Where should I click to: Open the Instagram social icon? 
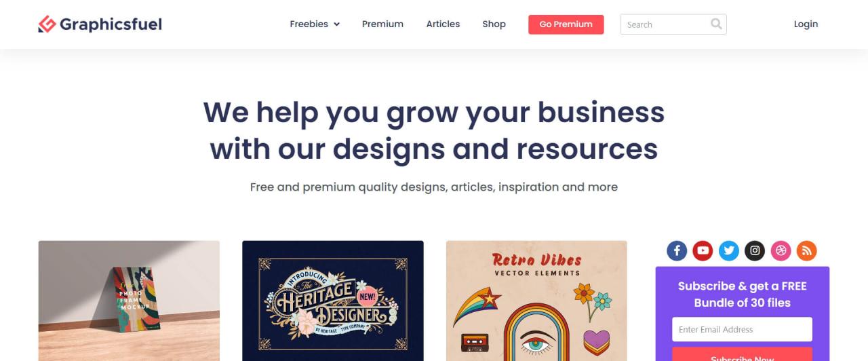point(755,250)
